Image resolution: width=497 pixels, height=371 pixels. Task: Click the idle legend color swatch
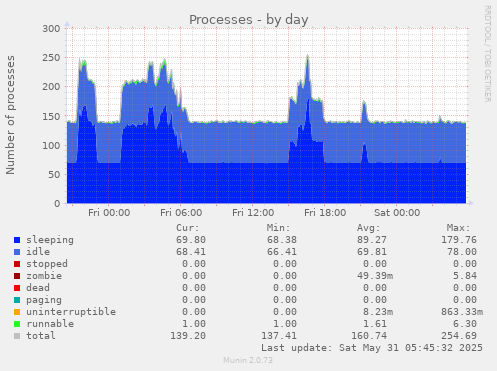click(x=17, y=252)
